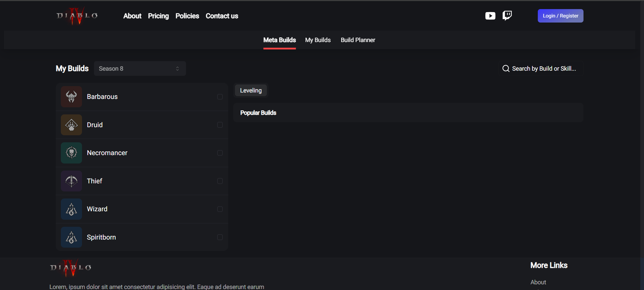Screen dimensions: 644x290
Task: Click the More Links footer heading
Action: click(549, 265)
